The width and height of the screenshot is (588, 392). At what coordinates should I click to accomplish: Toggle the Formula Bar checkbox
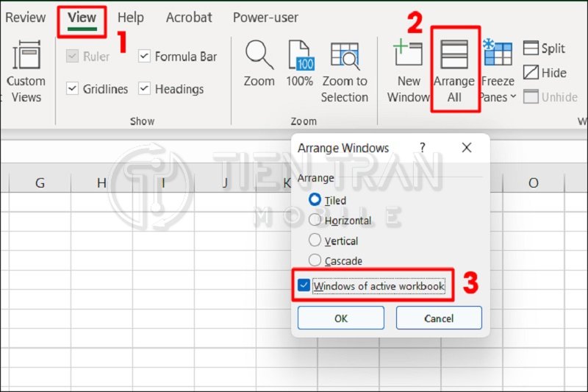(x=144, y=57)
